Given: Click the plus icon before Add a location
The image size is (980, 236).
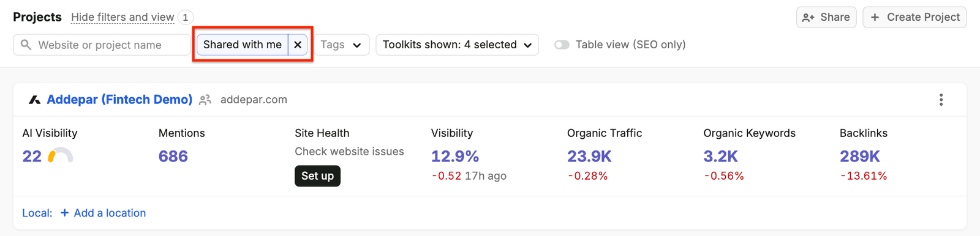Looking at the screenshot, I should tap(64, 213).
